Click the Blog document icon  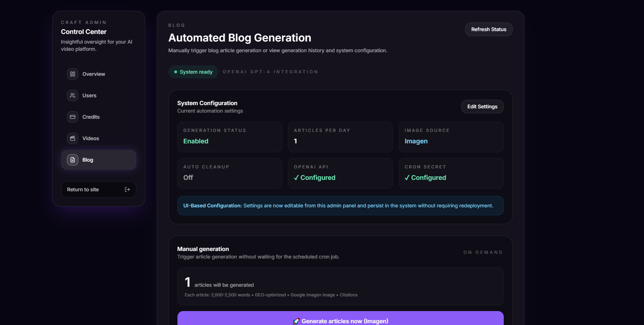pos(73,160)
